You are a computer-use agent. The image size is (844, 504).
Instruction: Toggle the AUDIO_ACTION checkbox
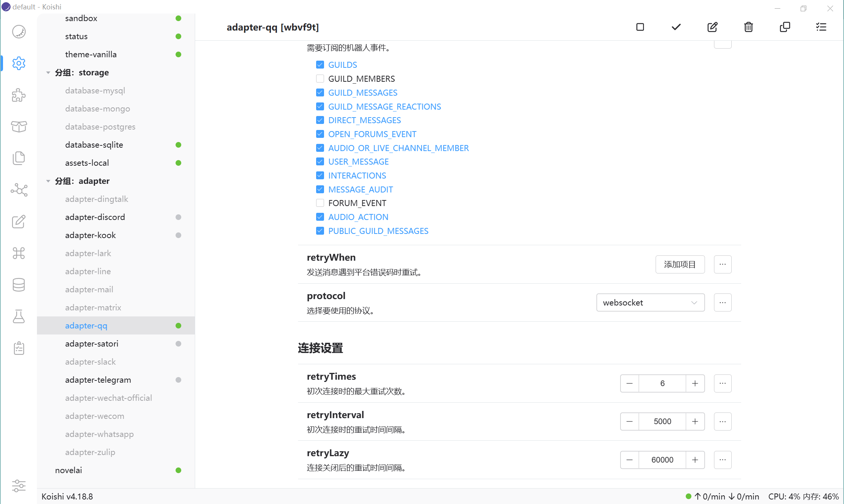[320, 217]
